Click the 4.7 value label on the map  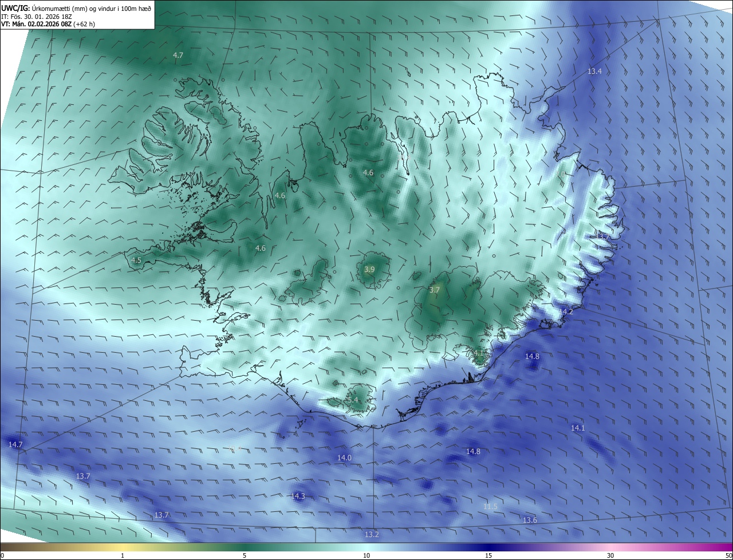point(178,55)
